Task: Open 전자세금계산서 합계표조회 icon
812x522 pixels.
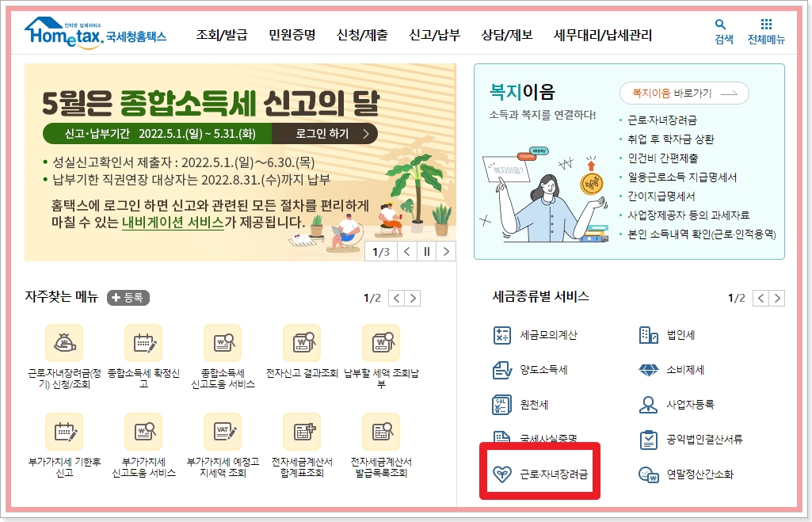Action: tap(302, 432)
